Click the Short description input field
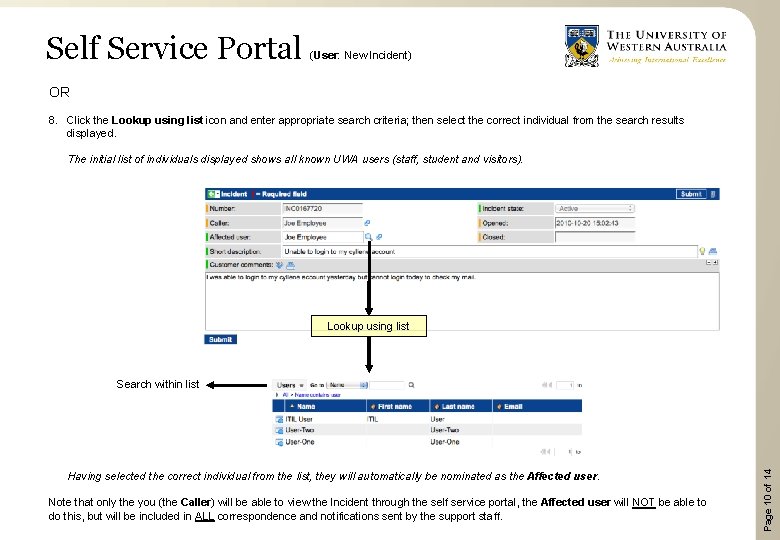 pyautogui.click(x=489, y=252)
